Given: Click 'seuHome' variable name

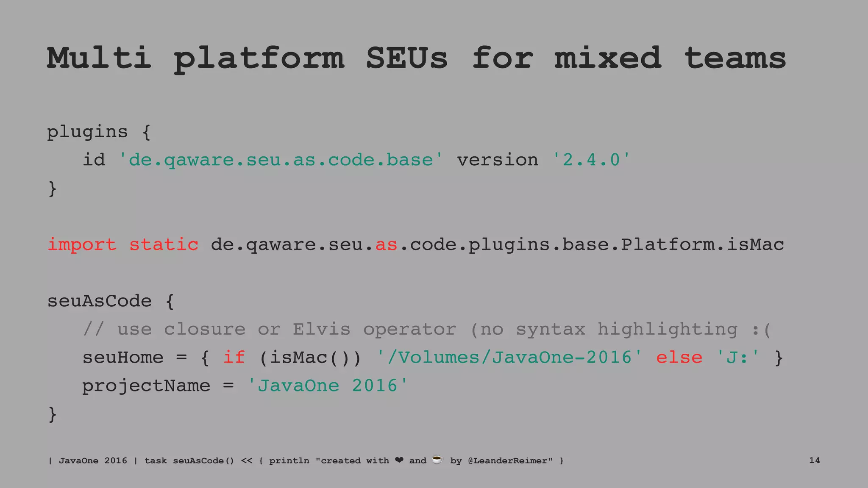Looking at the screenshot, I should 123,358.
